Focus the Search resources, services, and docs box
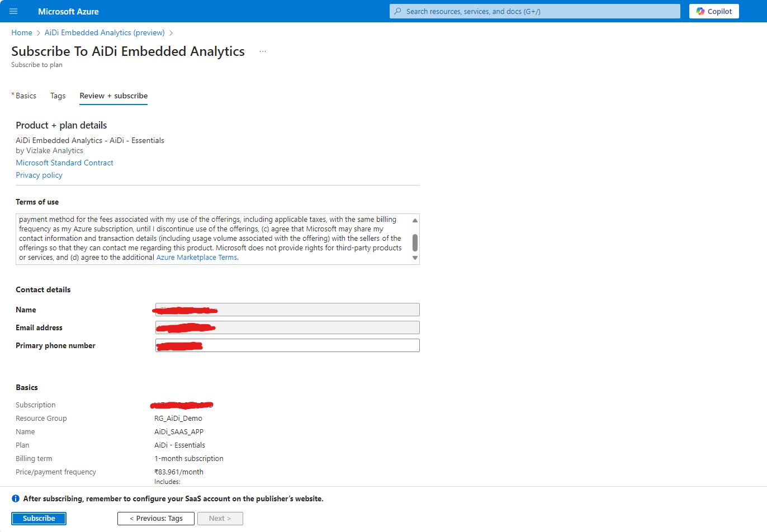This screenshot has height=532, width=767. (535, 11)
